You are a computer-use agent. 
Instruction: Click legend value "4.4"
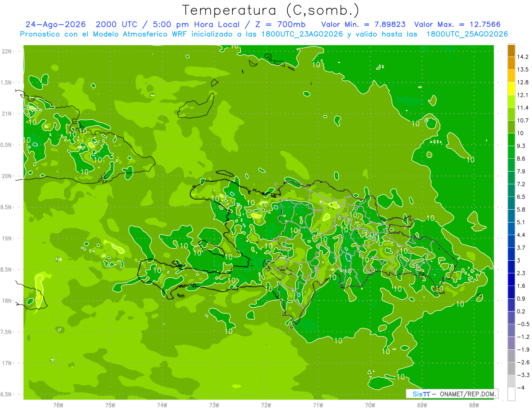[521, 235]
